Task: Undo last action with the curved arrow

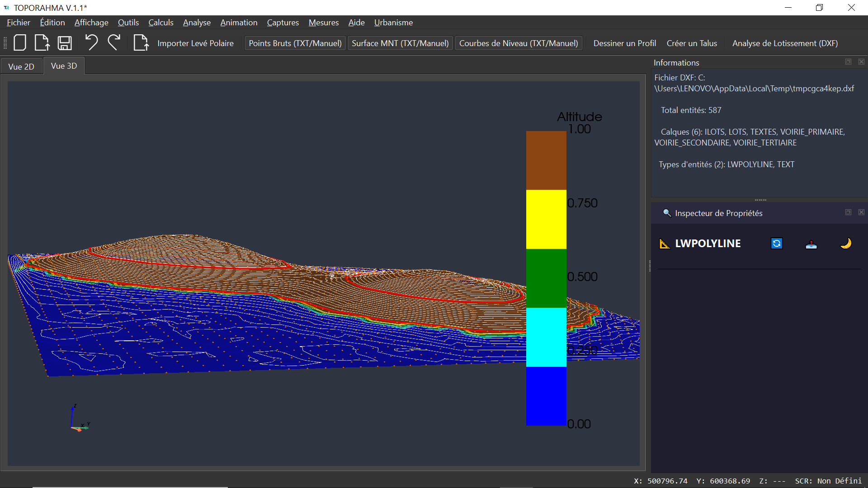Action: 91,43
